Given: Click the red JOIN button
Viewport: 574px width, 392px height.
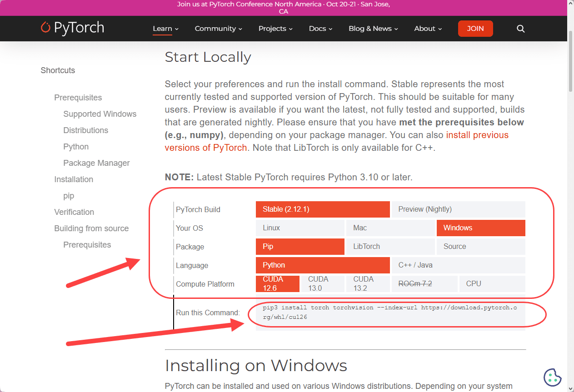Looking at the screenshot, I should pos(475,29).
